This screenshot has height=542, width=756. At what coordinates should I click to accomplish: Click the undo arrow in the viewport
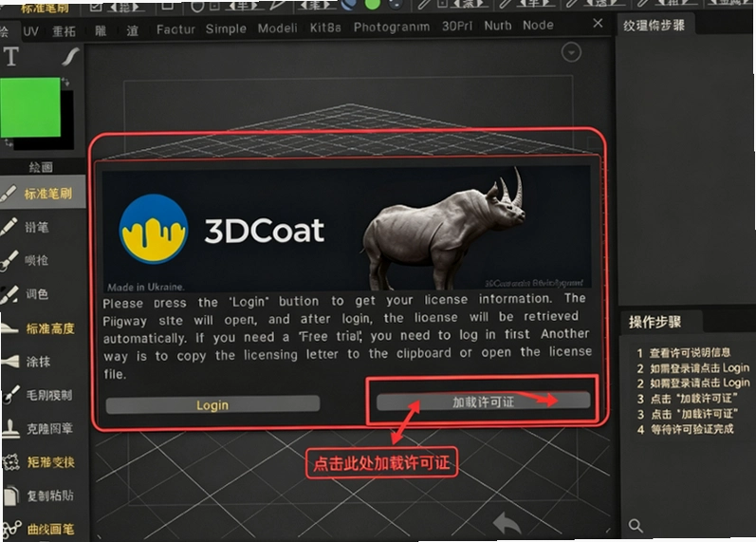coord(507,523)
